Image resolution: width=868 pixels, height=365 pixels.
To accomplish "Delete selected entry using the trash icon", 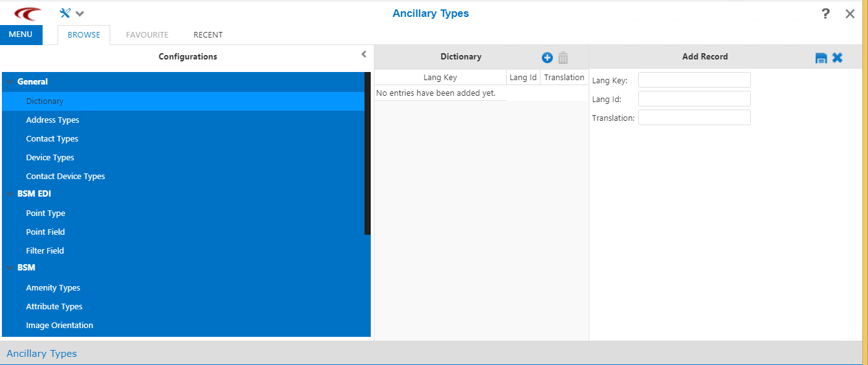I will coord(563,57).
